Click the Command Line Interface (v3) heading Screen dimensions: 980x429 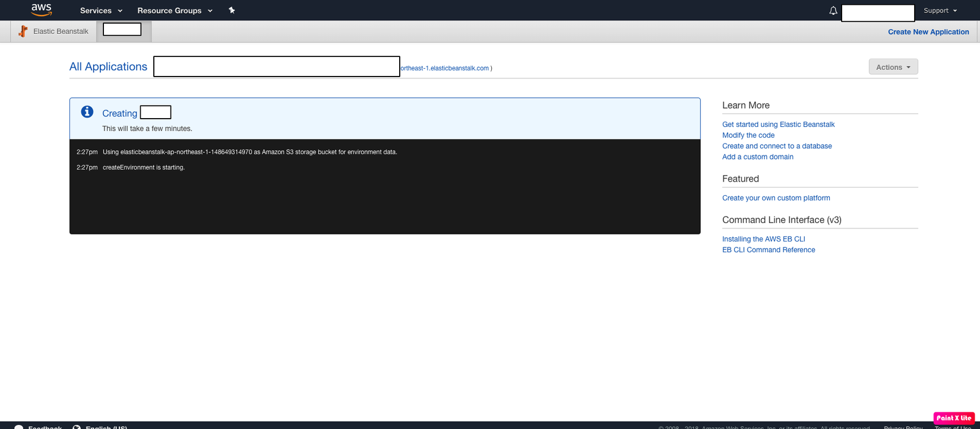click(782, 220)
